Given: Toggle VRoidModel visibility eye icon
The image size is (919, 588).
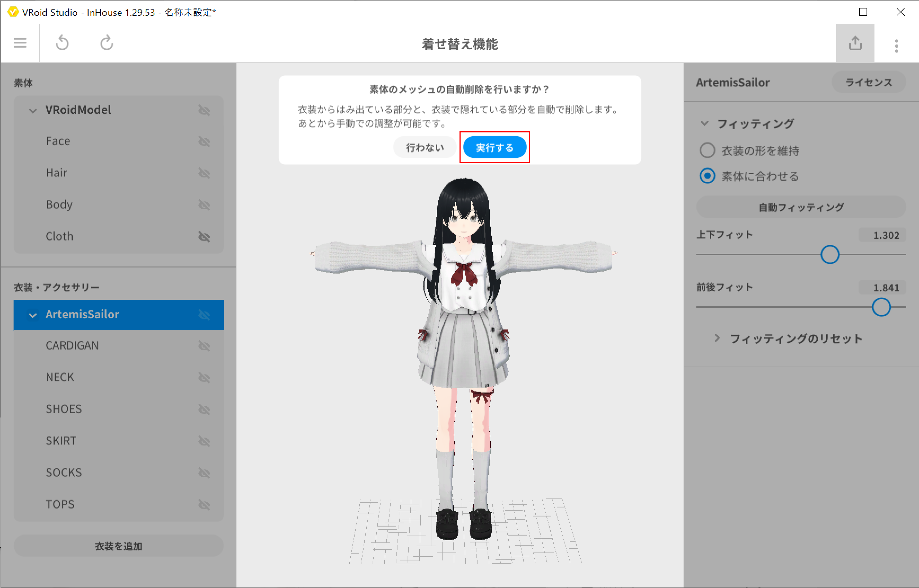Looking at the screenshot, I should (204, 111).
